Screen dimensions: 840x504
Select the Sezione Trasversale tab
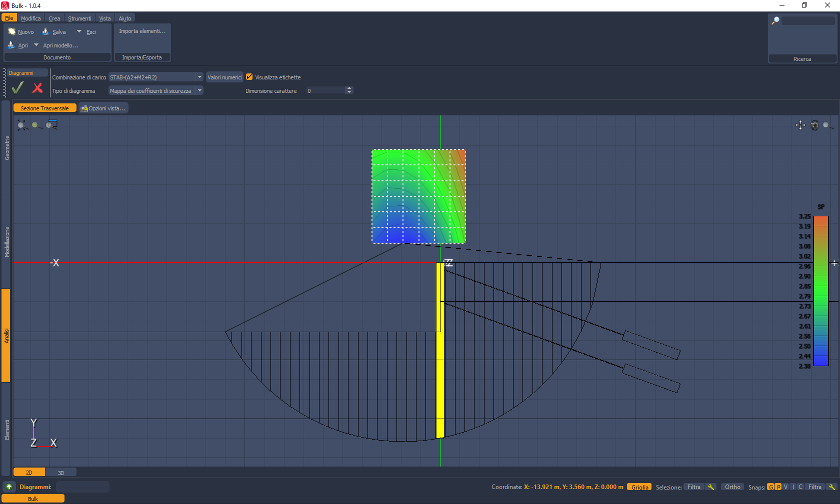pyautogui.click(x=44, y=108)
